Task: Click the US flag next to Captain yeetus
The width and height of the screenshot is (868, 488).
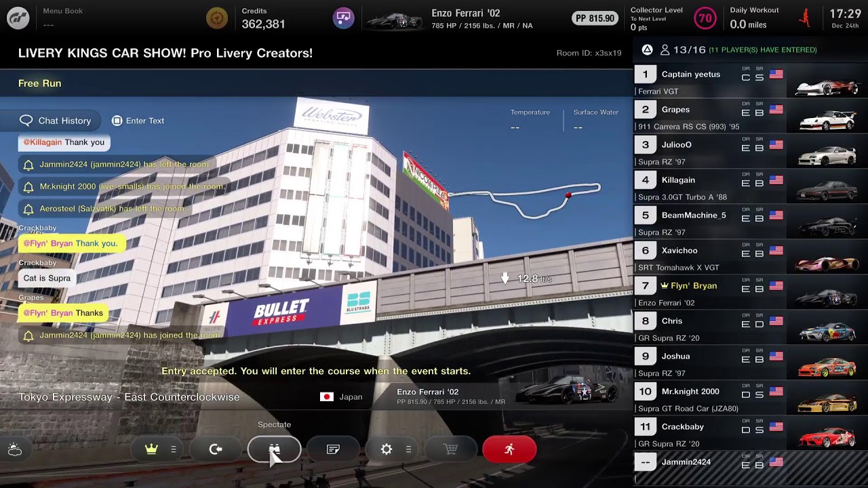Action: point(776,75)
